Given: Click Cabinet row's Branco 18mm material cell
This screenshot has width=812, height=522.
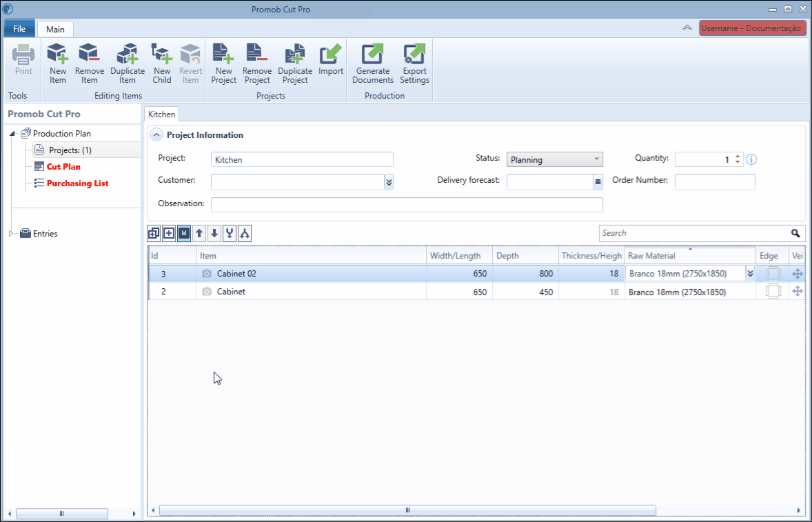Looking at the screenshot, I should 690,292.
